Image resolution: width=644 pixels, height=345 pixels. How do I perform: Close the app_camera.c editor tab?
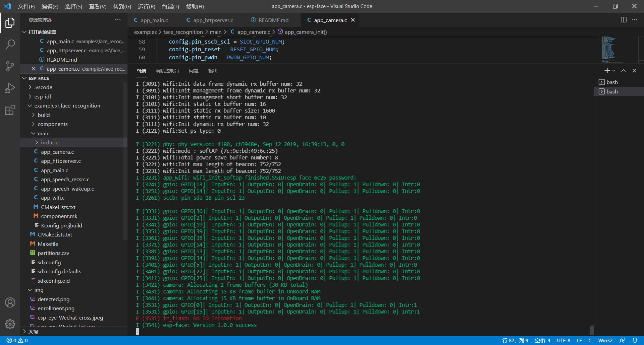pyautogui.click(x=353, y=20)
